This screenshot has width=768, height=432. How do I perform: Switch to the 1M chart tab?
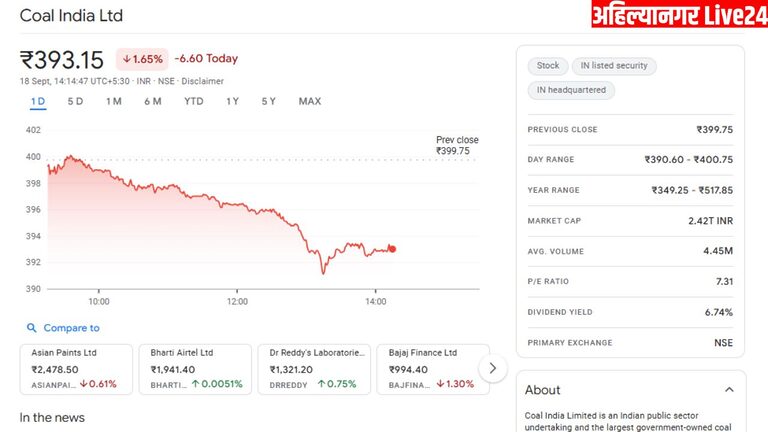(114, 101)
